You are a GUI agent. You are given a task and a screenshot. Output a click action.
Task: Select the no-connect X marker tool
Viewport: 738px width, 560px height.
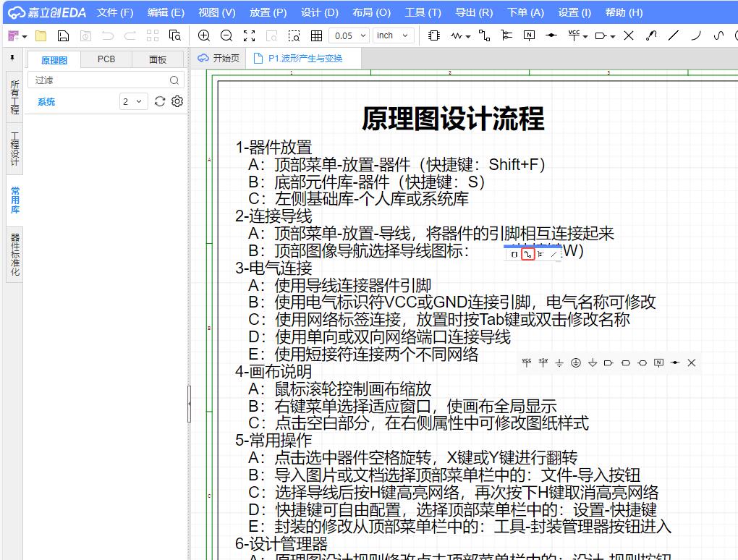628,35
